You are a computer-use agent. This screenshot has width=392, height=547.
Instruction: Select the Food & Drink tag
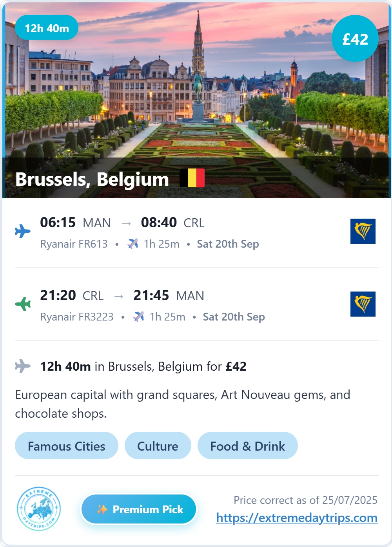point(248,446)
